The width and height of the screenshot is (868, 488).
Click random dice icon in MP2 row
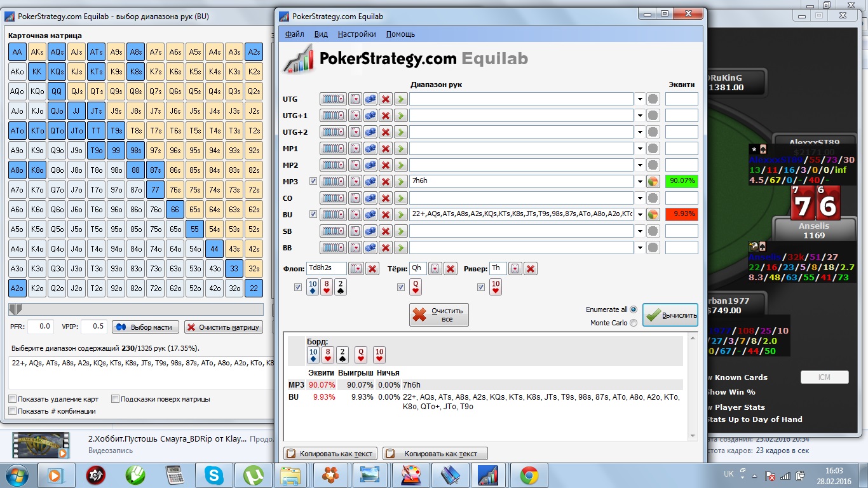tap(370, 165)
